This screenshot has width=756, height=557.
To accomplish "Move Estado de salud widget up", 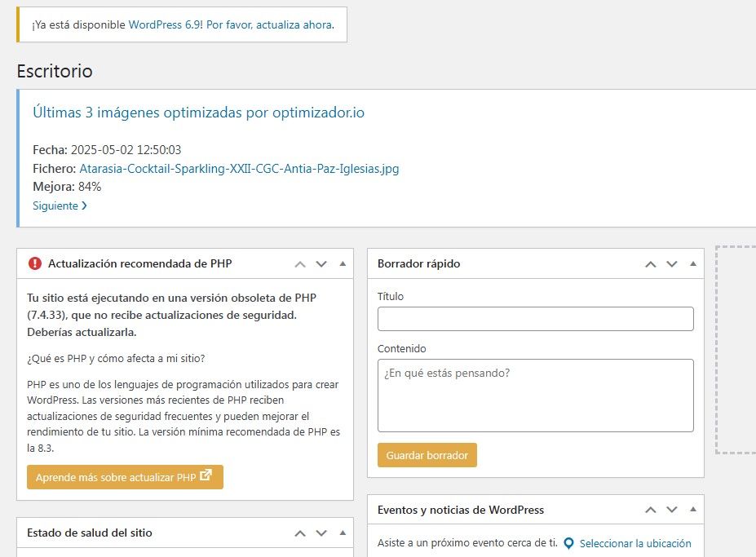I will (300, 533).
